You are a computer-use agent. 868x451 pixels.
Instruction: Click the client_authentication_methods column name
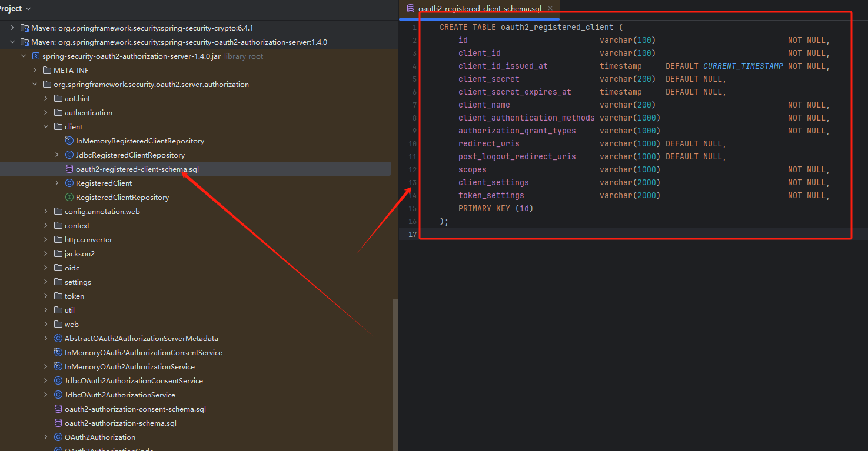tap(527, 118)
